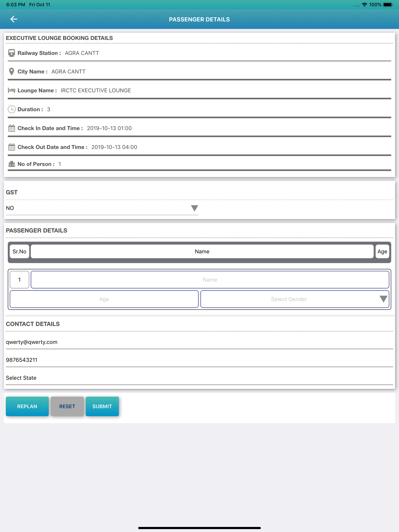This screenshot has width=399, height=532.
Task: Tap the 6:03 PM clock in status bar
Action: (16, 4)
